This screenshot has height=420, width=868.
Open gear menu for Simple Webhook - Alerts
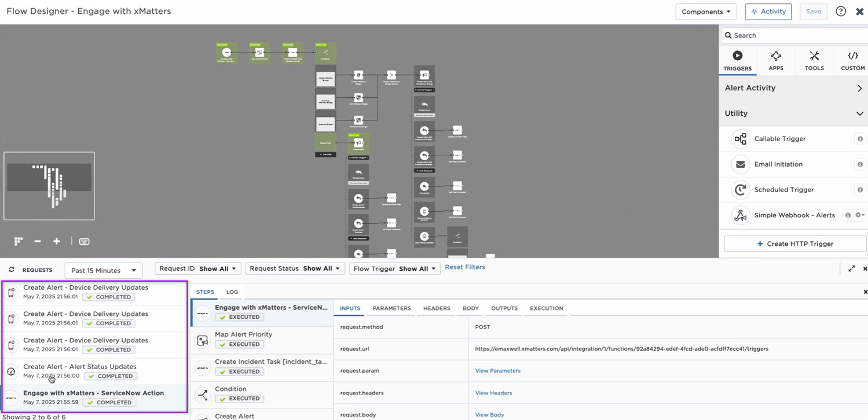[x=860, y=215]
